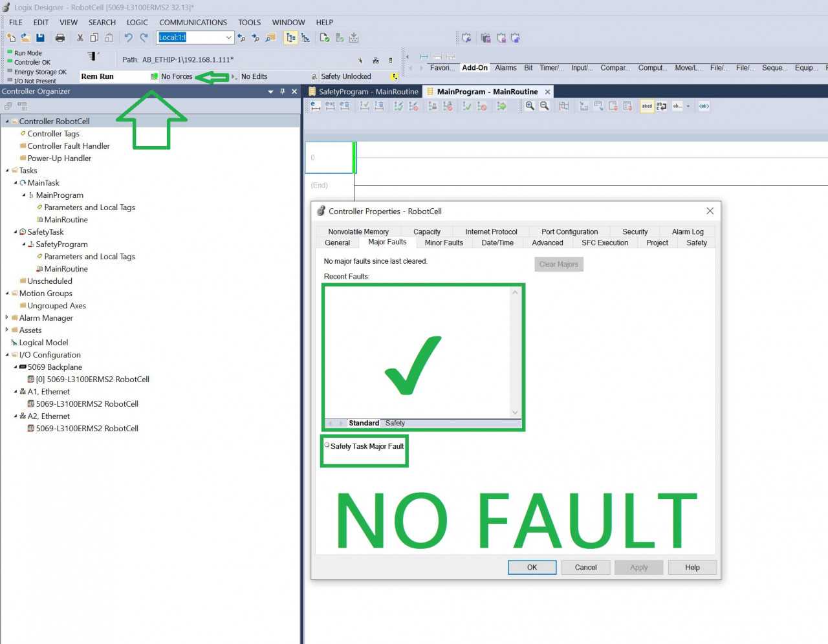Open the Local:1:I combo box dropdown
The height and width of the screenshot is (644, 828).
tap(228, 38)
